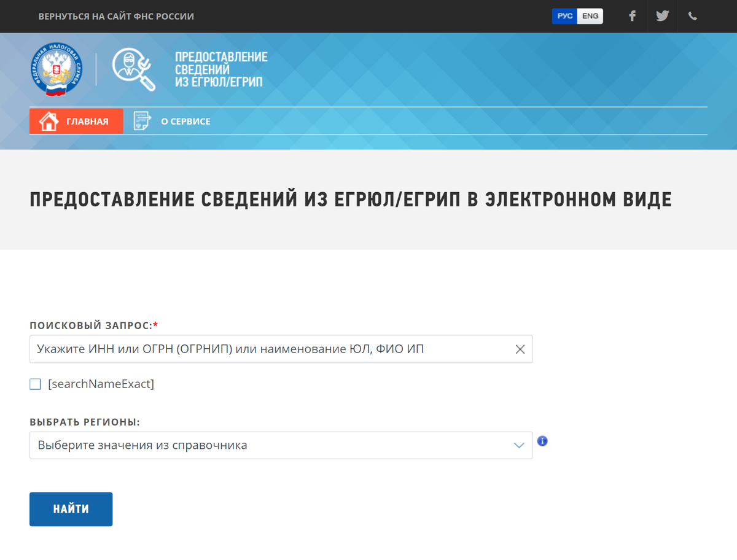Click the [searchNameExact] label text
The image size is (737, 560).
point(101,384)
